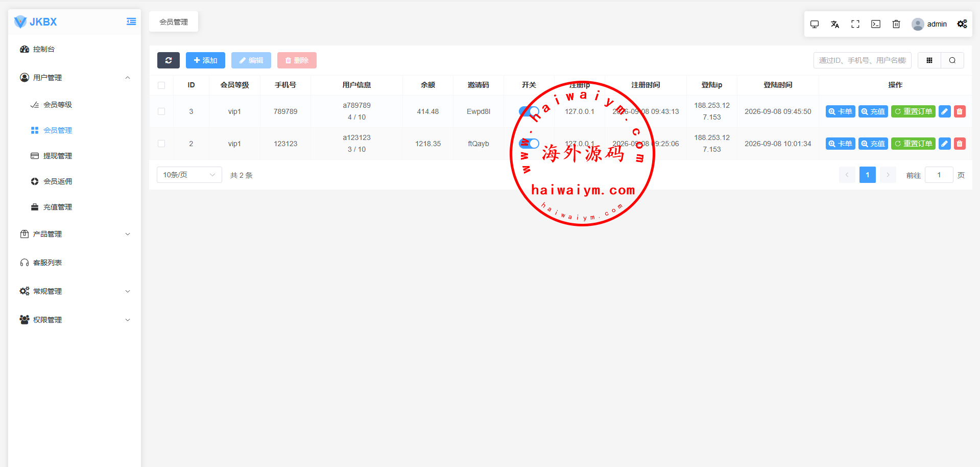Check the row checkbox for ID 3
The image size is (980, 467).
(x=161, y=111)
